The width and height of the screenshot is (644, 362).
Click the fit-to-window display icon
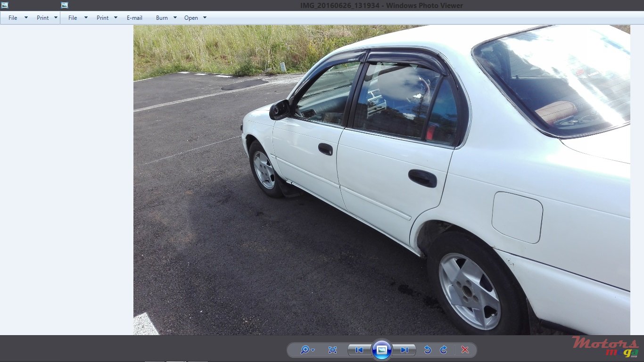point(332,350)
